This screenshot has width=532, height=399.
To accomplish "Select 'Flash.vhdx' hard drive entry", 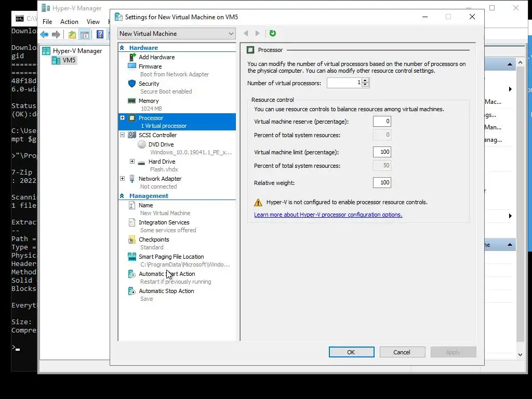I will [x=164, y=169].
